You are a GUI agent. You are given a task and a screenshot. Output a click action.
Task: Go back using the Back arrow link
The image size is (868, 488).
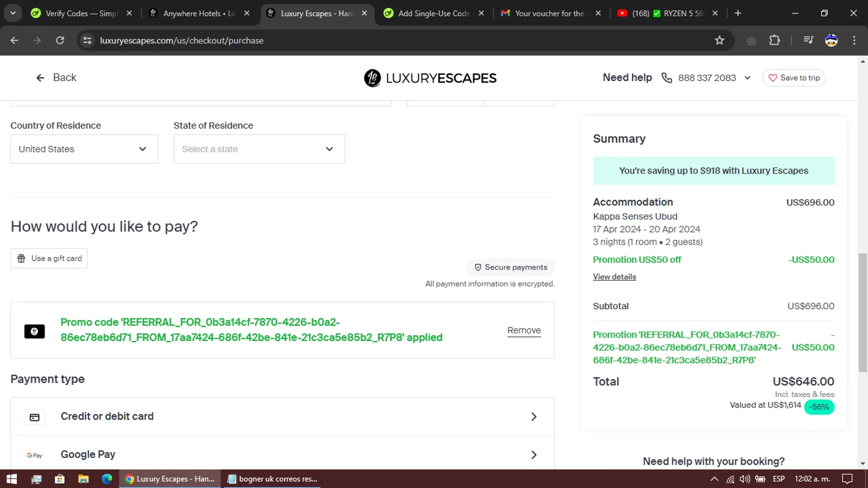click(56, 78)
